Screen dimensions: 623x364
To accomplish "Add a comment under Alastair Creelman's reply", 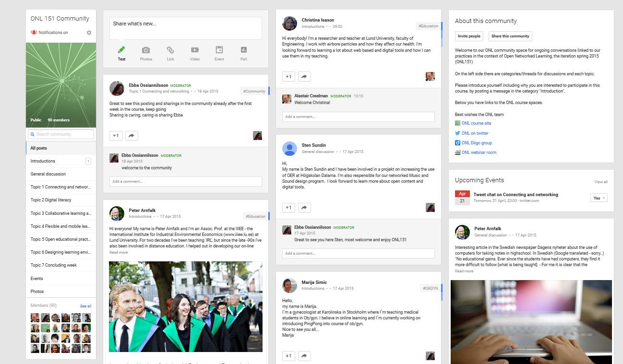I will [x=359, y=117].
